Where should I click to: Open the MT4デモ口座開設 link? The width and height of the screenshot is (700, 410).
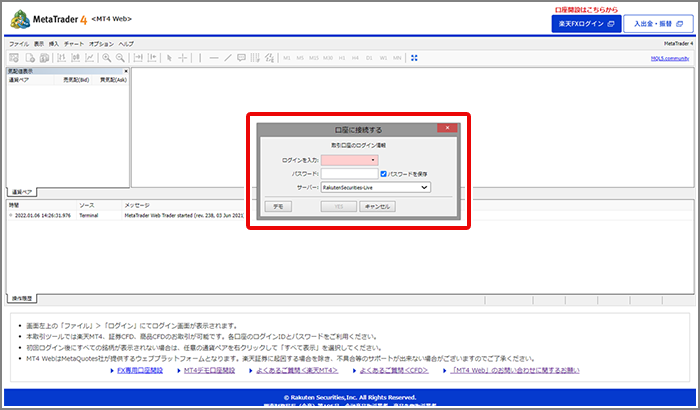(x=209, y=370)
